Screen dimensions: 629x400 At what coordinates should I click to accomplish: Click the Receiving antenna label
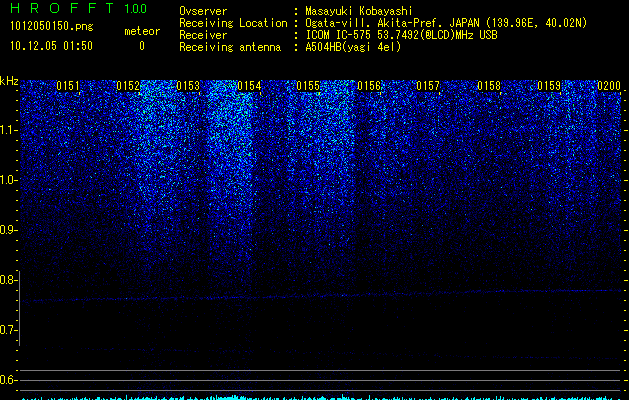(230, 47)
